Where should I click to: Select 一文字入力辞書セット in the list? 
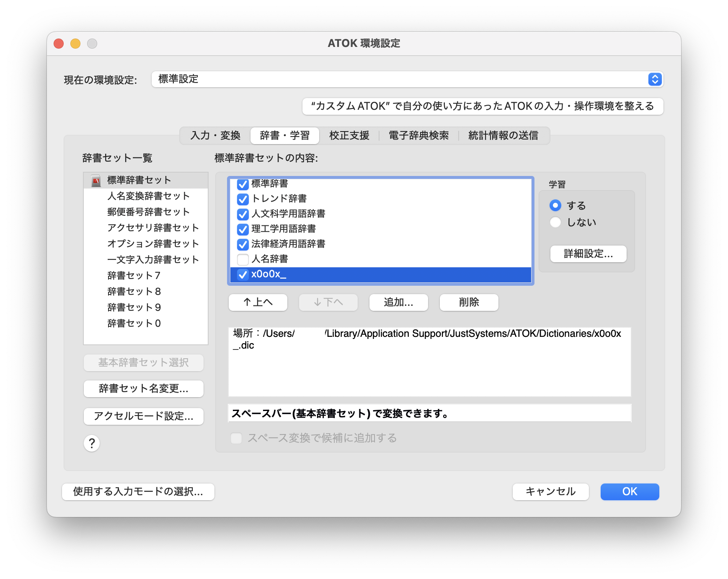click(x=146, y=260)
